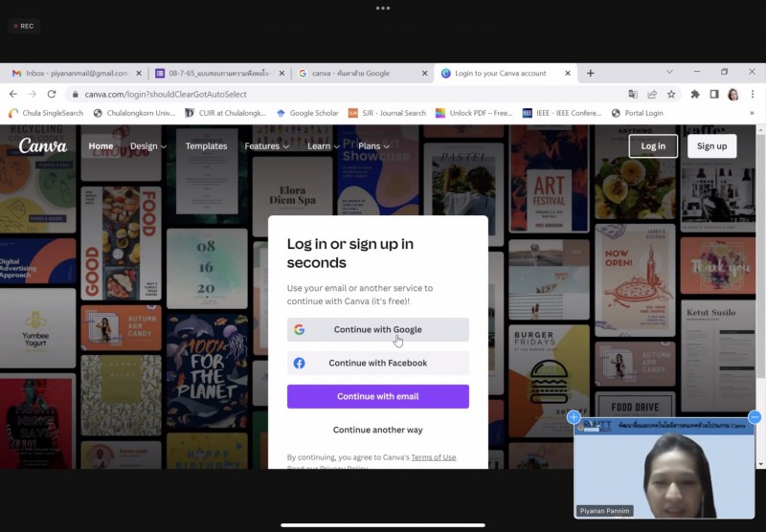Open Chulalongkorn Univ bookmark
Image resolution: width=766 pixels, height=532 pixels.
(x=134, y=113)
